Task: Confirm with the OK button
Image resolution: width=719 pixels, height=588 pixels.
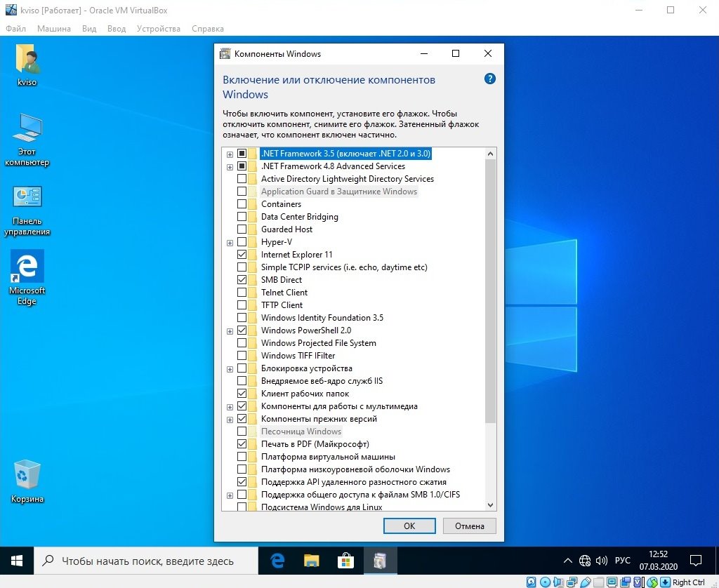Action: tap(409, 526)
